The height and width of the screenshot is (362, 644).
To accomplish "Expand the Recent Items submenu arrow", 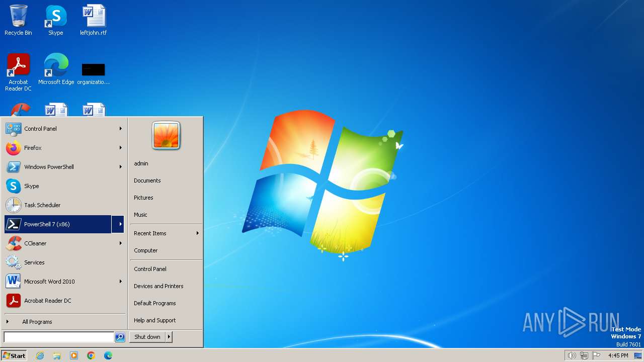I will (198, 233).
